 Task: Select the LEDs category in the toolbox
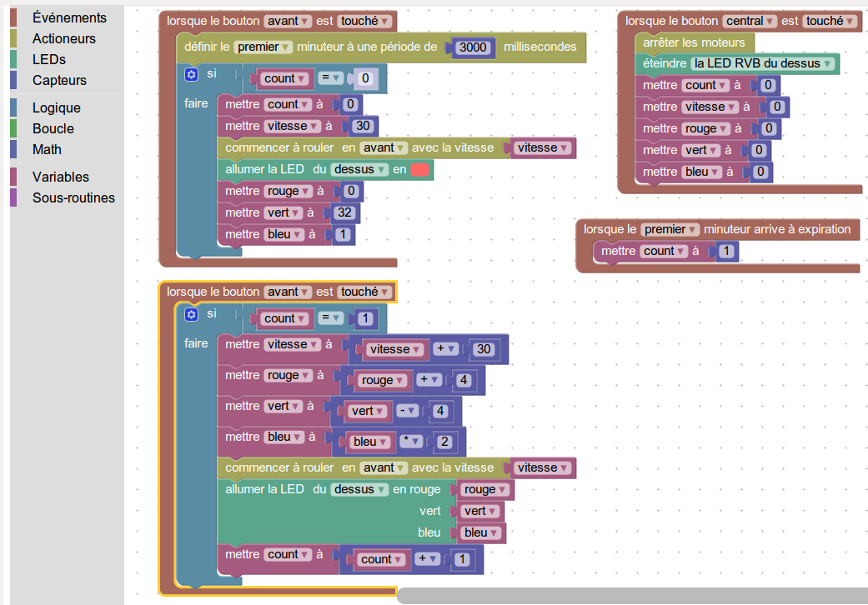tap(48, 59)
